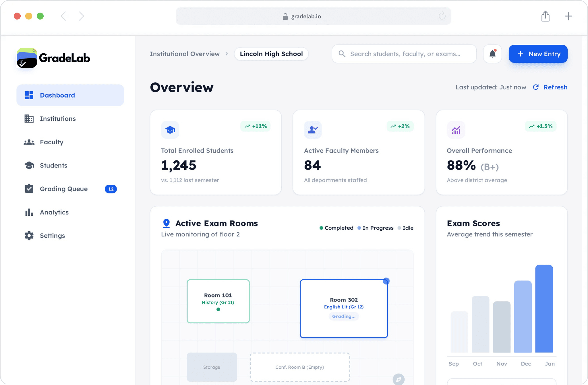Open Analytics in the sidebar
The width and height of the screenshot is (588, 385).
70,212
